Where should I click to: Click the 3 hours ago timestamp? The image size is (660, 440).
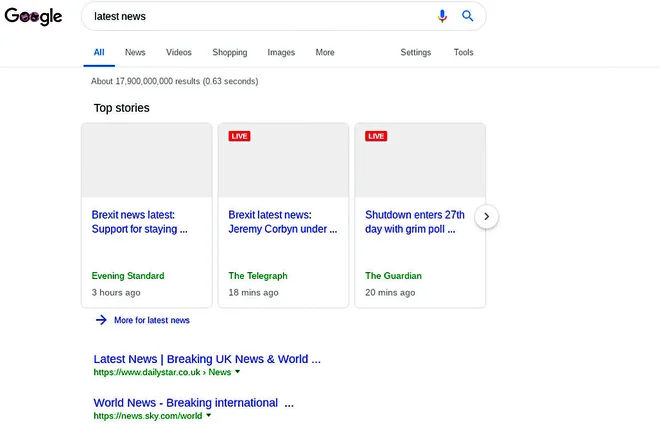tap(116, 292)
